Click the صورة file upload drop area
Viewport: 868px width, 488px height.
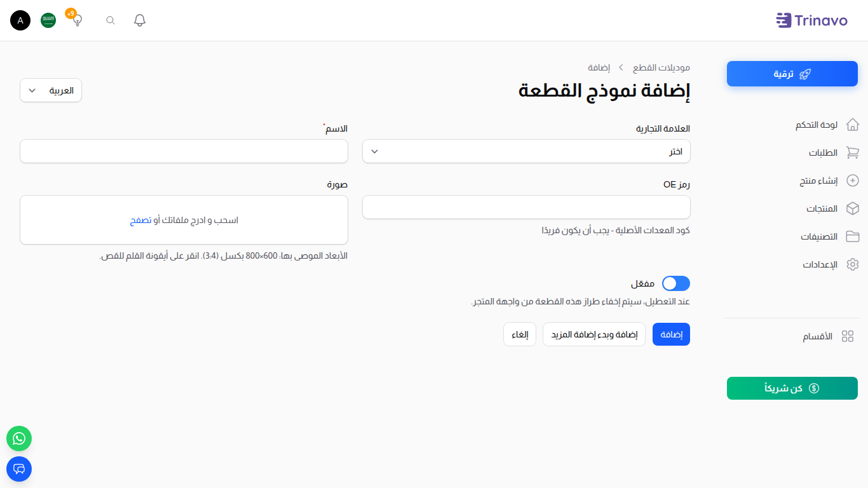point(184,220)
